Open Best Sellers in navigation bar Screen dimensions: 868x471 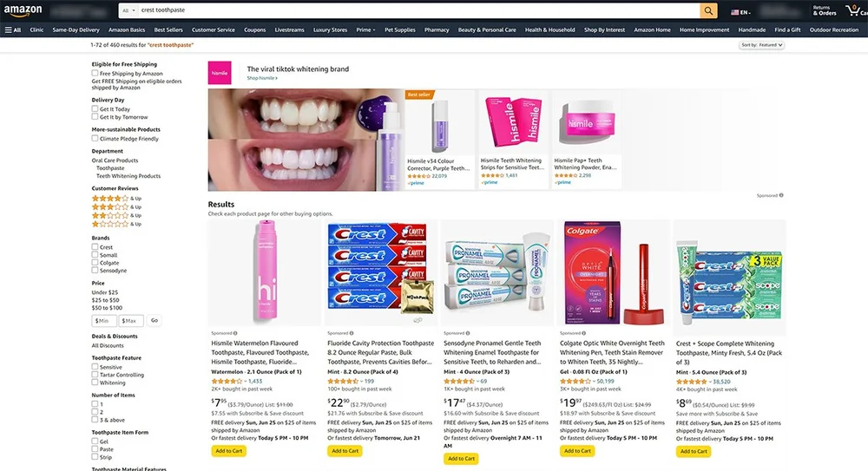pyautogui.click(x=168, y=29)
